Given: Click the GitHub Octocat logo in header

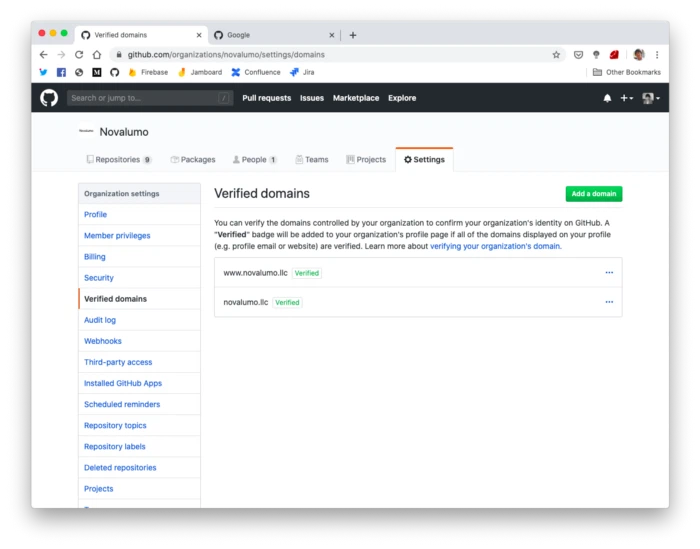Looking at the screenshot, I should [49, 98].
